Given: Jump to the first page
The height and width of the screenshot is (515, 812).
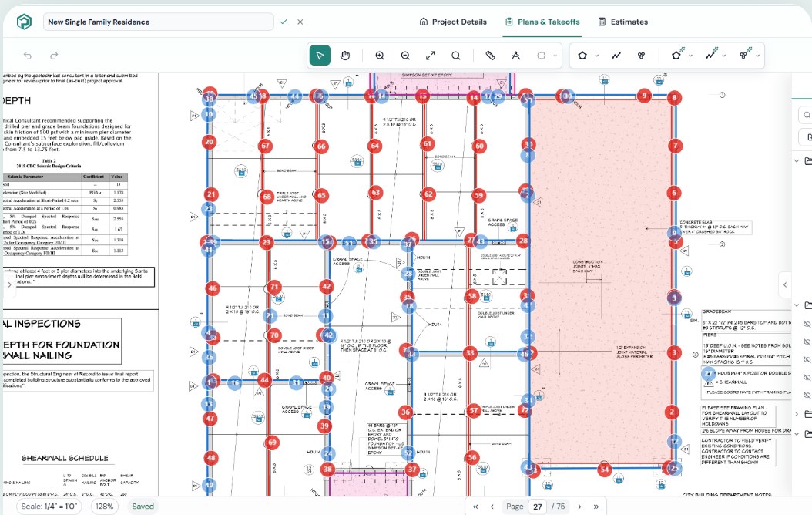Looking at the screenshot, I should click(475, 507).
